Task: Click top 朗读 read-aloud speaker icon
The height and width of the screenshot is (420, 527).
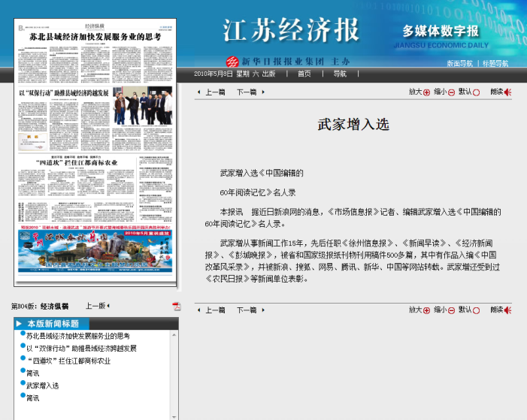Action: click(x=507, y=92)
